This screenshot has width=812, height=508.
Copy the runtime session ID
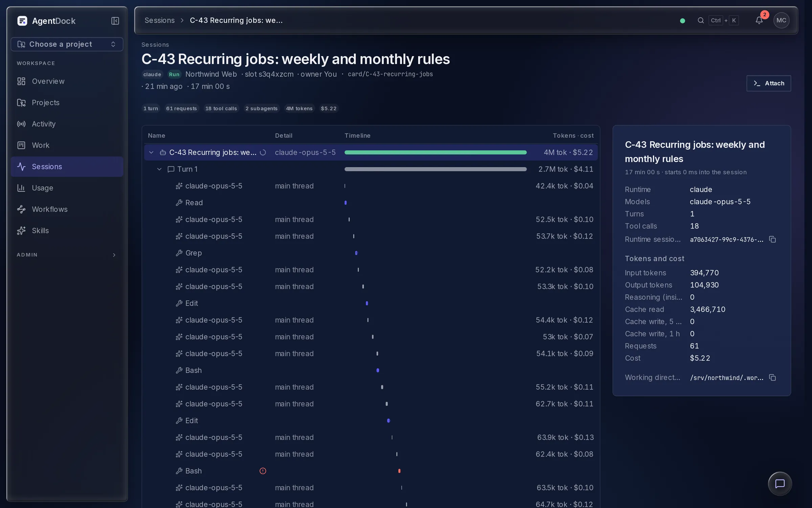click(x=772, y=239)
